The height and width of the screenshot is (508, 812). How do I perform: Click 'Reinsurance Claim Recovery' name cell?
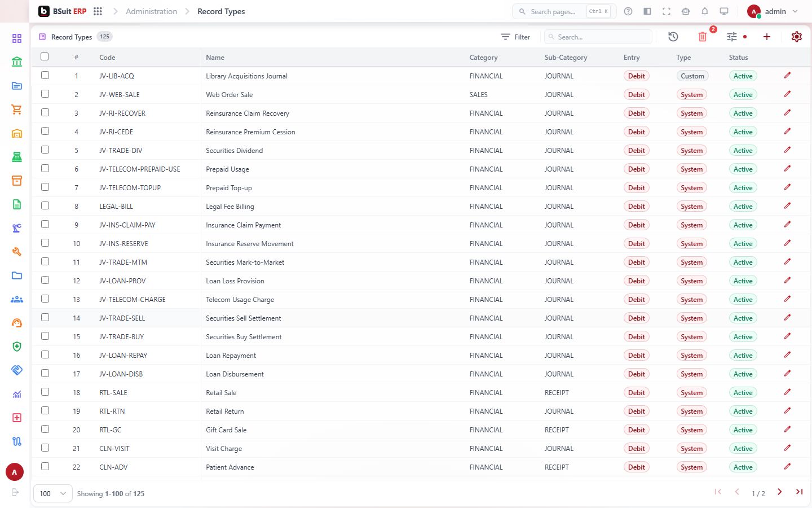(x=248, y=113)
